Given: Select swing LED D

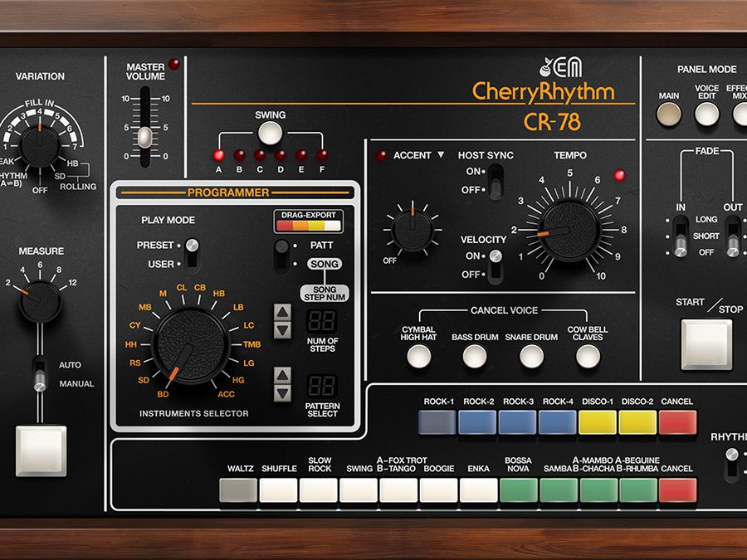Looking at the screenshot, I should coord(281,155).
